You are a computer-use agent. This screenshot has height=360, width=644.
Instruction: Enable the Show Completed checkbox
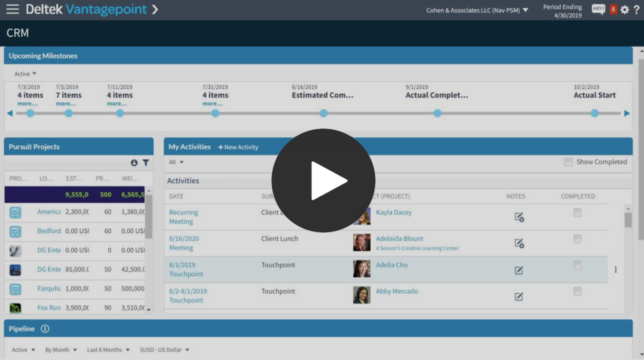[568, 162]
